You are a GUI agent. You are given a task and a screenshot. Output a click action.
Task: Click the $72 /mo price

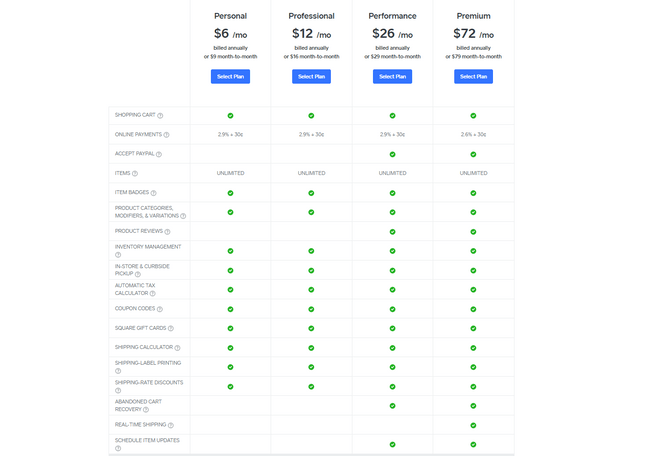tap(473, 33)
